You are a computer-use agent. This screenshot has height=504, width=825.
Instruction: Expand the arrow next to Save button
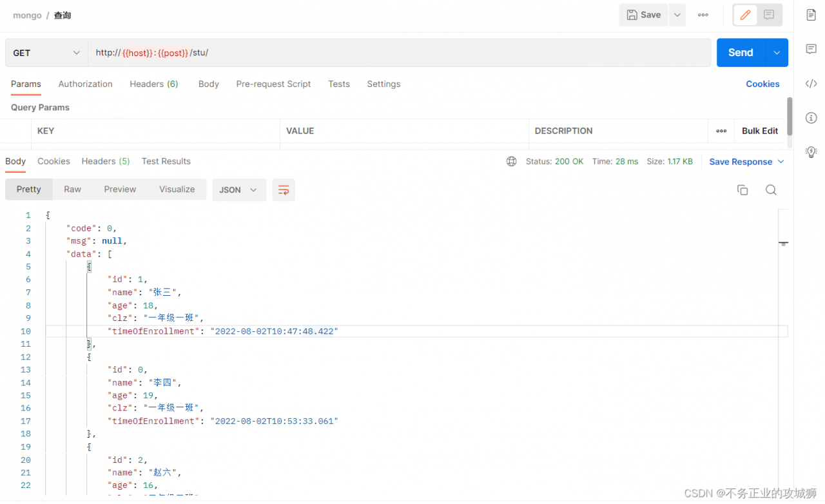tap(677, 15)
